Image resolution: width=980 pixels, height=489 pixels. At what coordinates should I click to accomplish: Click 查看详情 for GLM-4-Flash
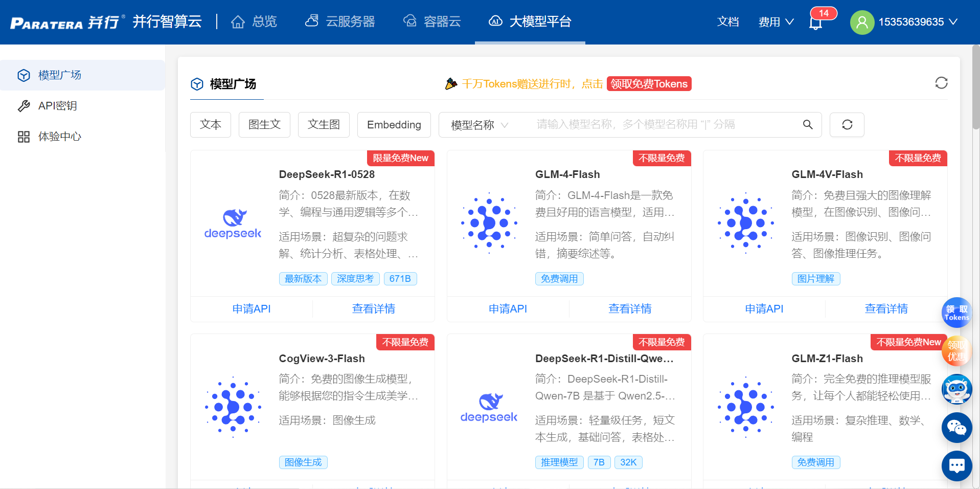click(630, 309)
